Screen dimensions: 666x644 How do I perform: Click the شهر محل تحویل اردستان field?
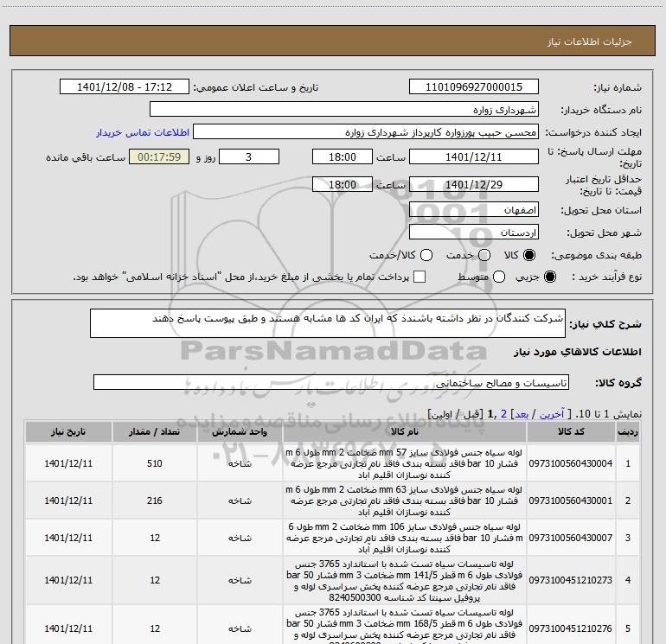pyautogui.click(x=474, y=233)
